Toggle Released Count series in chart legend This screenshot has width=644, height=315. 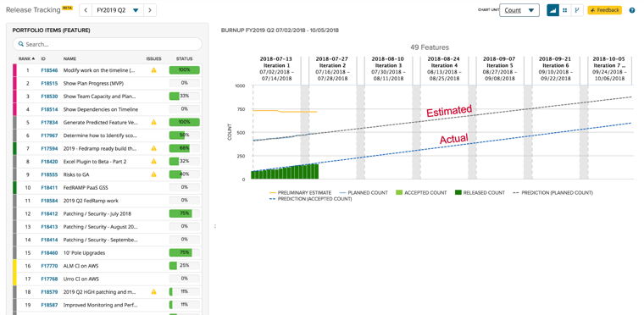[x=480, y=192]
